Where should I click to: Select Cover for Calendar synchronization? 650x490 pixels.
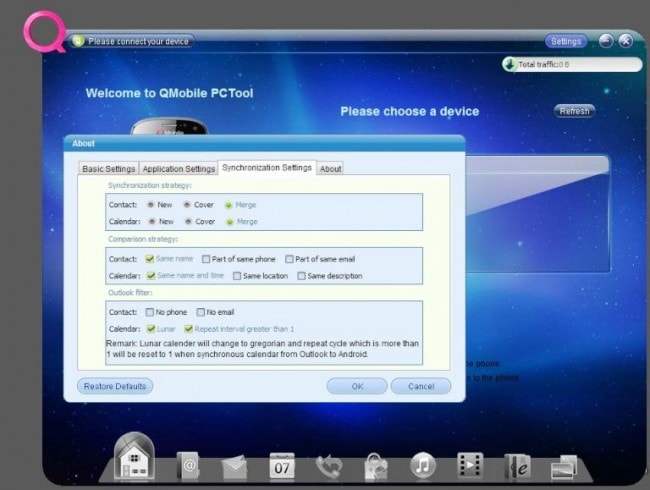coord(188,221)
